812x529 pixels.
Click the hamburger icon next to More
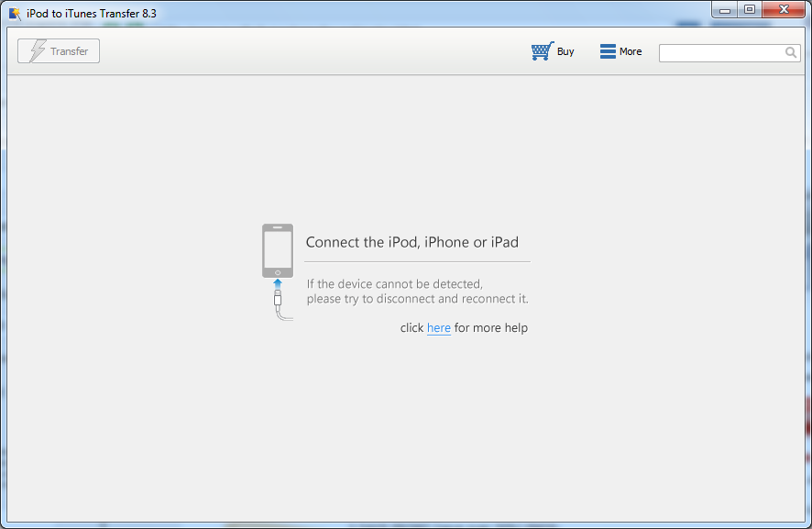(606, 51)
